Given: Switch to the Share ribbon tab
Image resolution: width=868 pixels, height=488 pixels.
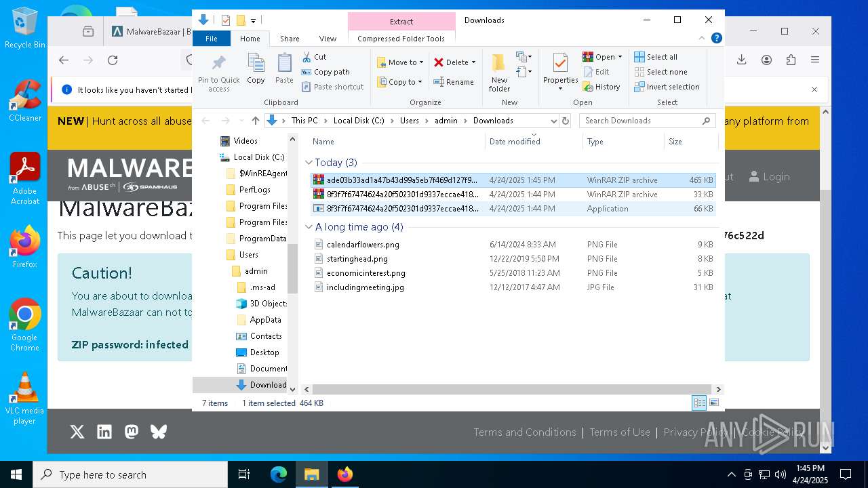Looking at the screenshot, I should click(290, 39).
